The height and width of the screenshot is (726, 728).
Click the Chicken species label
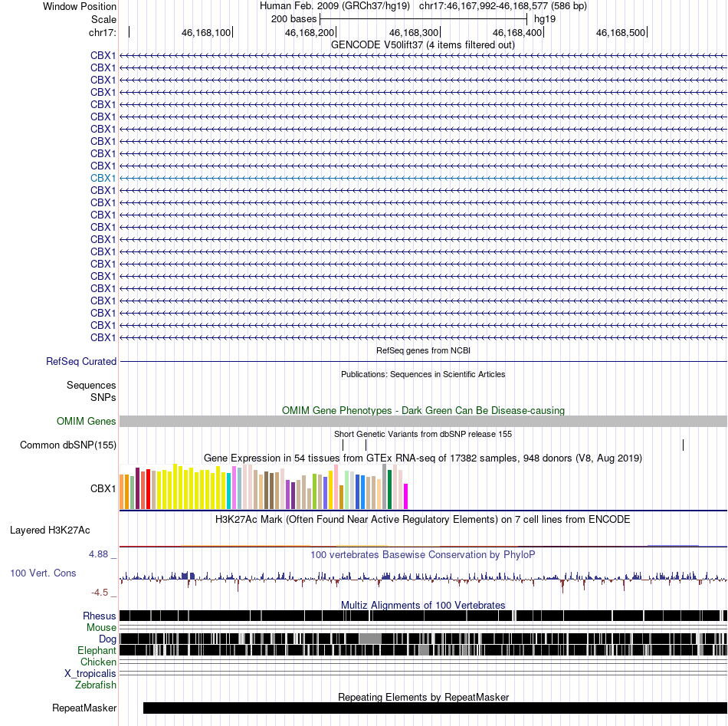98,662
